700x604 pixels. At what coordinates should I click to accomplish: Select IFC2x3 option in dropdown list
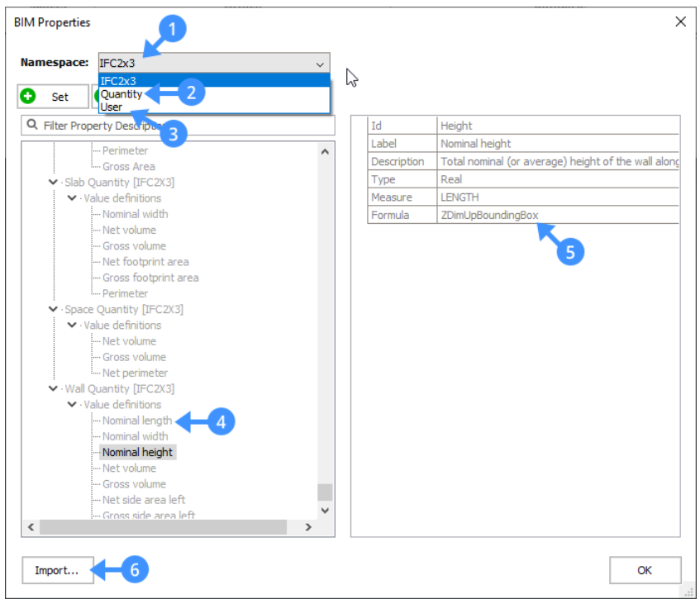pos(118,81)
